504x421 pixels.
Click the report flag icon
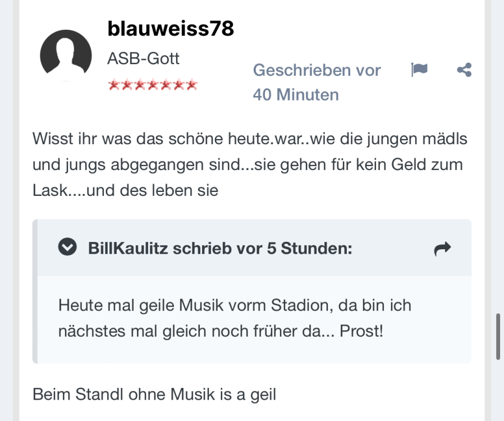[x=419, y=70]
